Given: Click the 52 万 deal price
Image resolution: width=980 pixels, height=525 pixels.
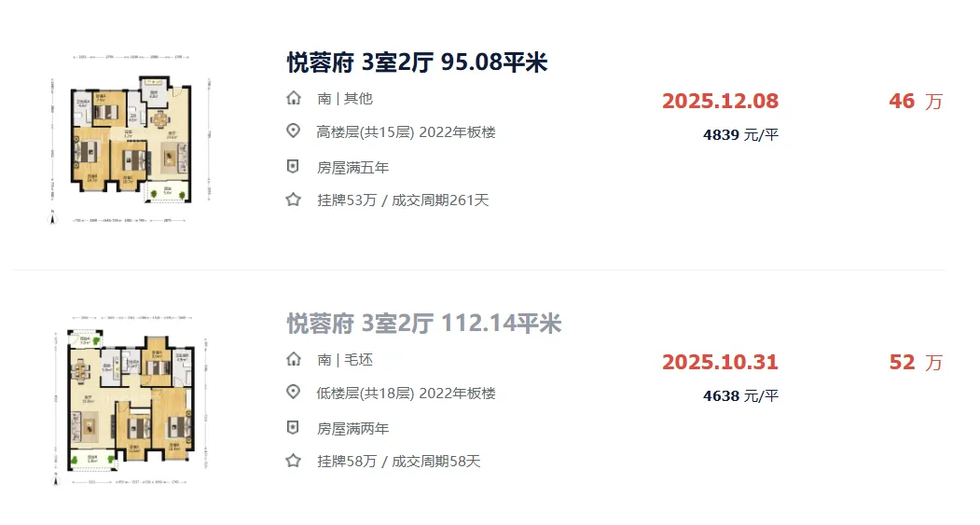Looking at the screenshot, I should (916, 363).
